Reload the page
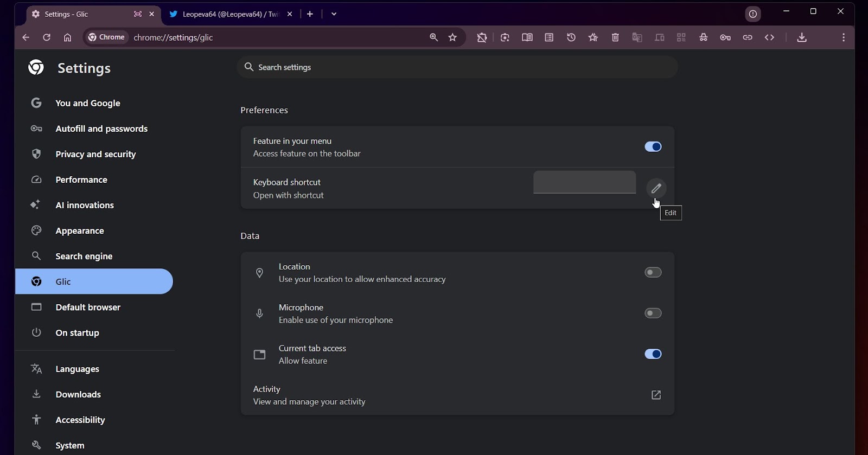The image size is (868, 455). (x=47, y=37)
